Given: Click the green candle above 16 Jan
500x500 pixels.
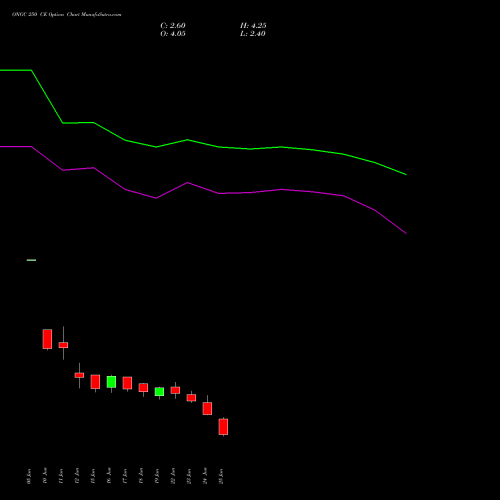Looking at the screenshot, I should 111,382.
